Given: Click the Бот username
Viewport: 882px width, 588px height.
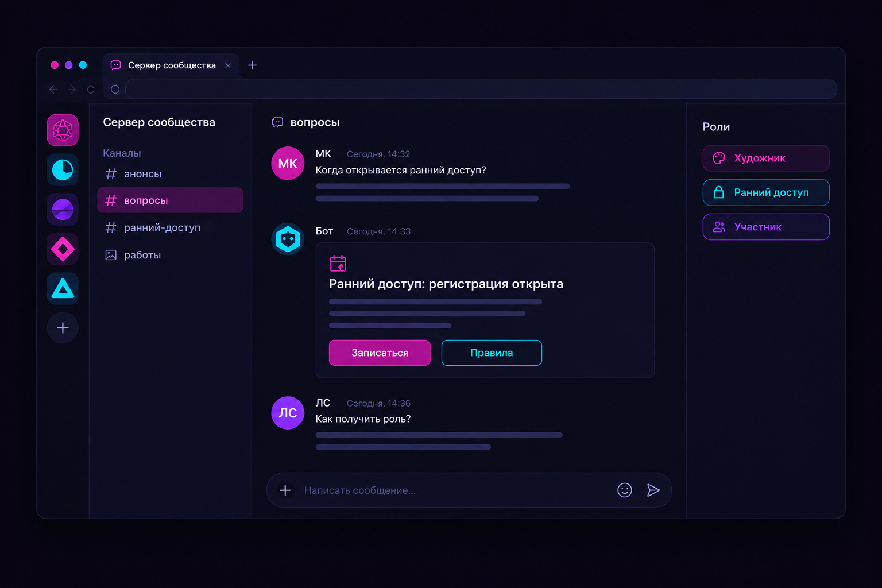Looking at the screenshot, I should [x=324, y=231].
